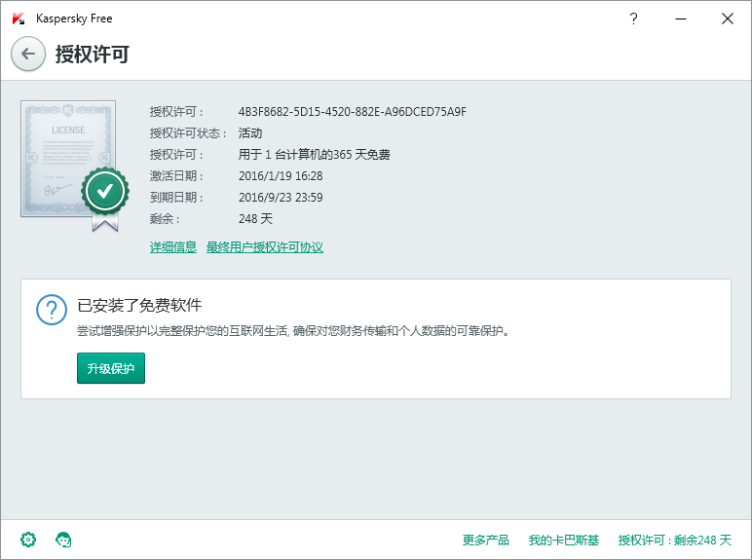
Task: Open support via the headset face icon
Action: [64, 540]
